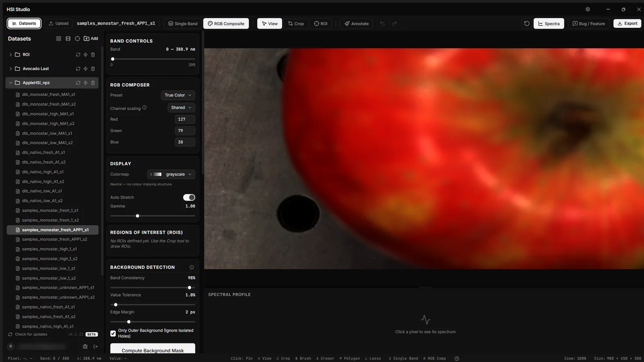Click the Red channel value field

click(x=185, y=119)
